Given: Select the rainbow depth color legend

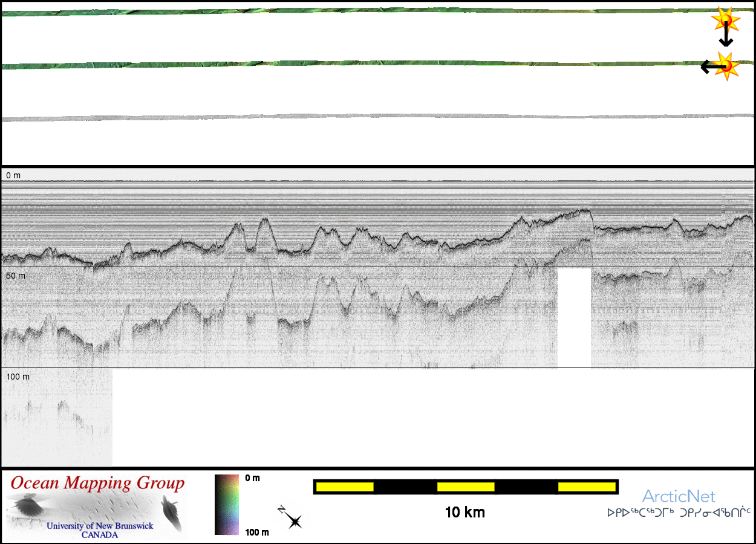Looking at the screenshot, I should (227, 505).
